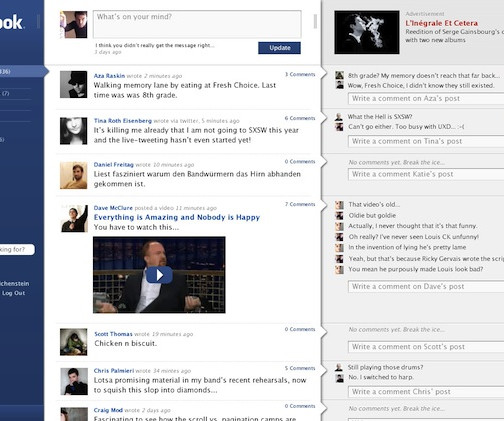Viewport: 504px width, 421px height.
Task: Click the Log Out link in sidebar
Action: point(14,293)
